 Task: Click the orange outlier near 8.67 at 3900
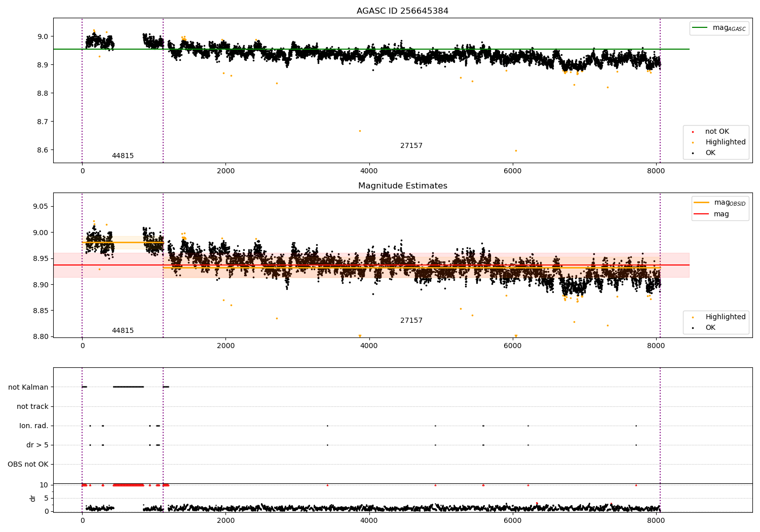click(360, 131)
